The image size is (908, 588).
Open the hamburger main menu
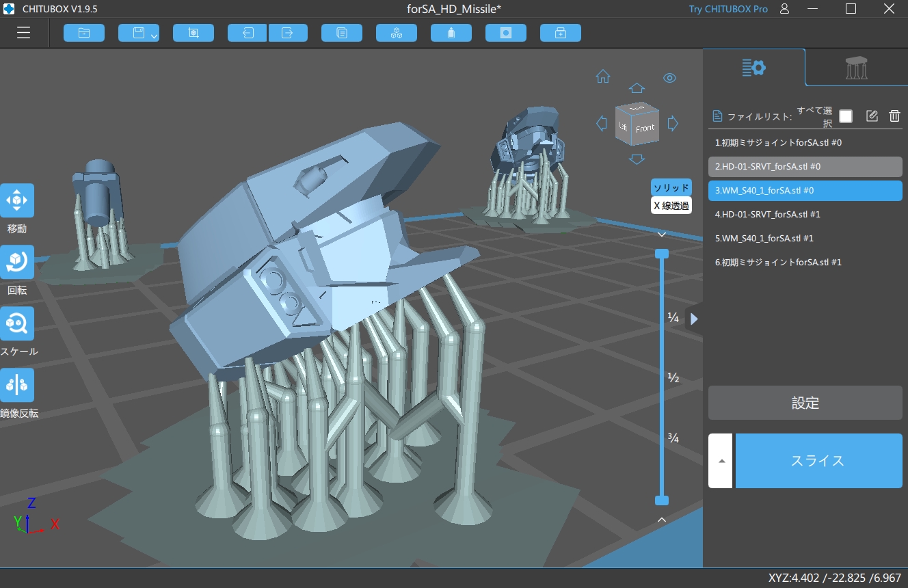(24, 33)
